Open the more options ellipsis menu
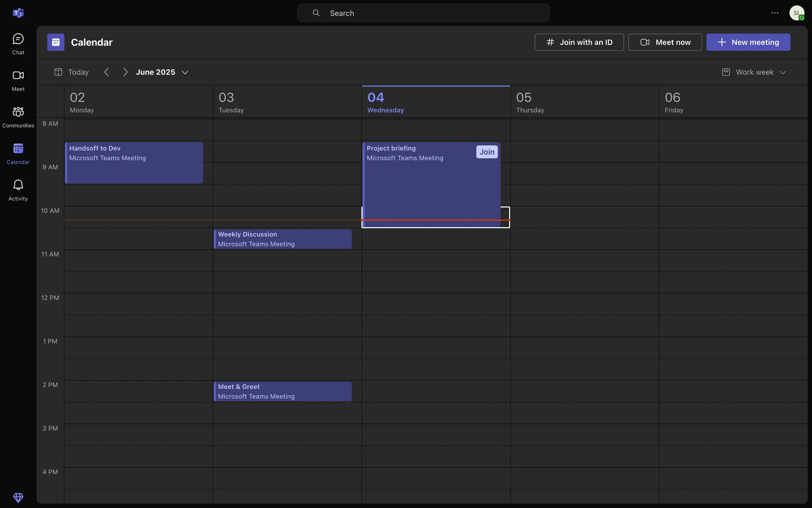 coord(774,13)
